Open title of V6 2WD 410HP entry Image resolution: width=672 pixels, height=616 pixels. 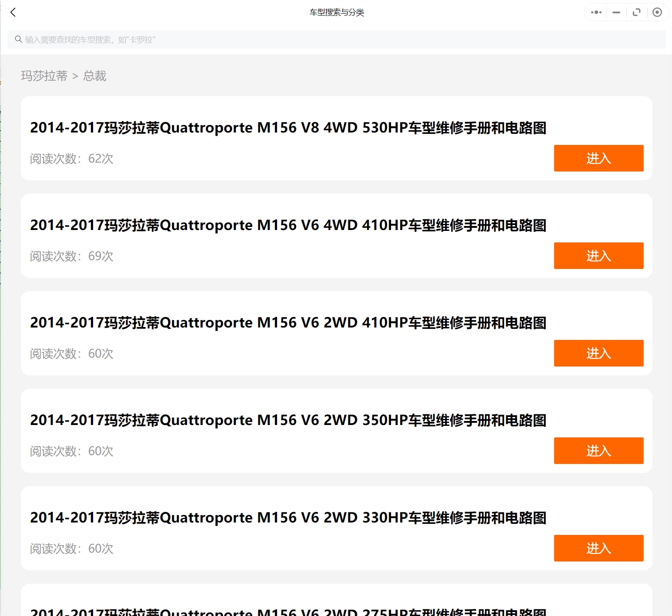click(x=288, y=323)
